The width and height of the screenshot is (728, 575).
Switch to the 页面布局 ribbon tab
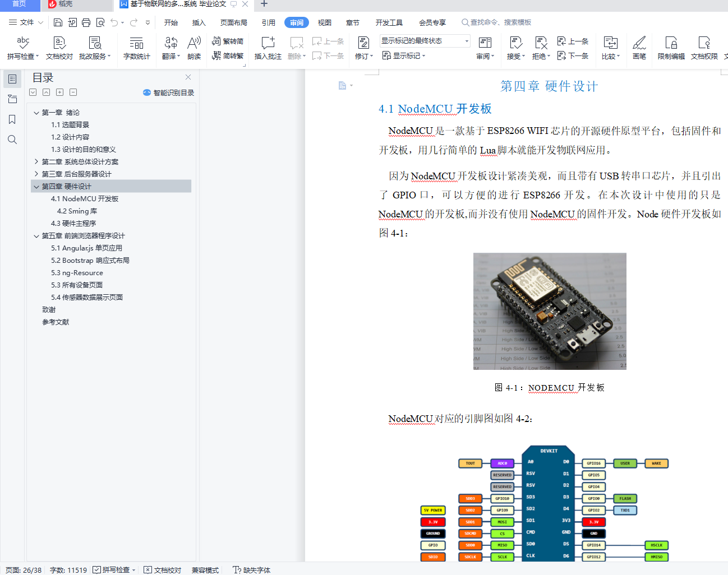(x=234, y=22)
